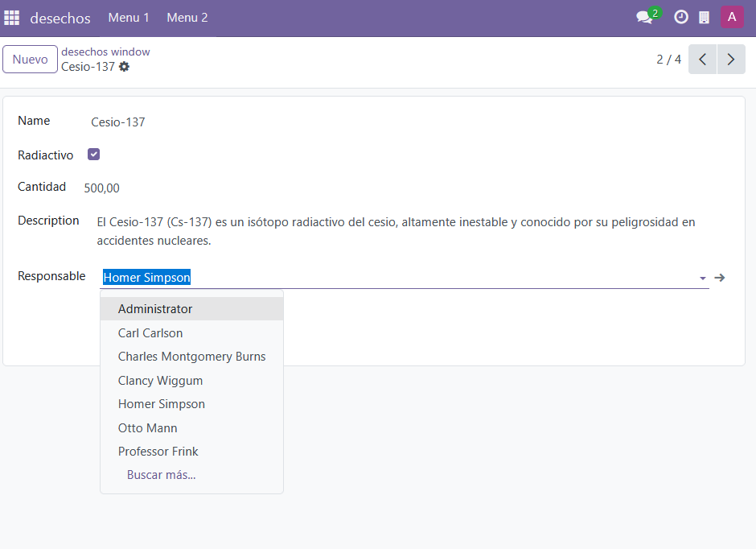Choose Charles Montgomery Burns as Responsable

click(x=191, y=357)
